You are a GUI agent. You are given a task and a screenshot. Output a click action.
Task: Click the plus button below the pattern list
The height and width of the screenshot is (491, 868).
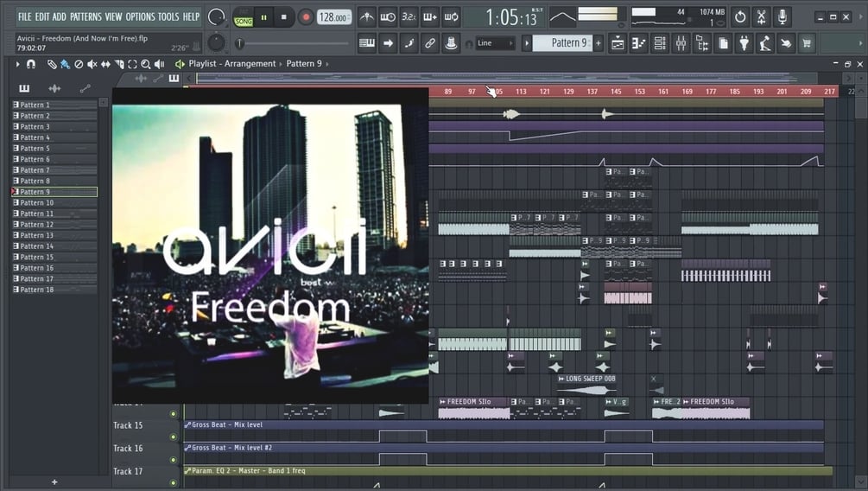point(54,482)
